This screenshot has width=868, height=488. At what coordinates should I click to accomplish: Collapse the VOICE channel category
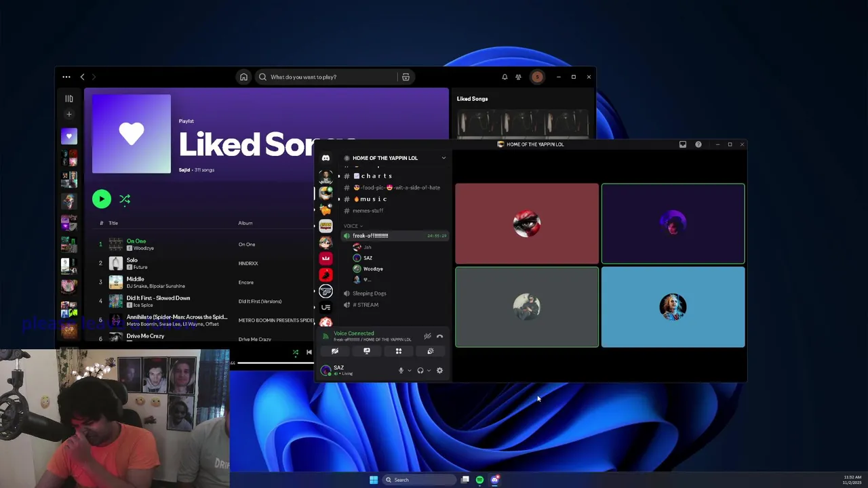point(353,226)
